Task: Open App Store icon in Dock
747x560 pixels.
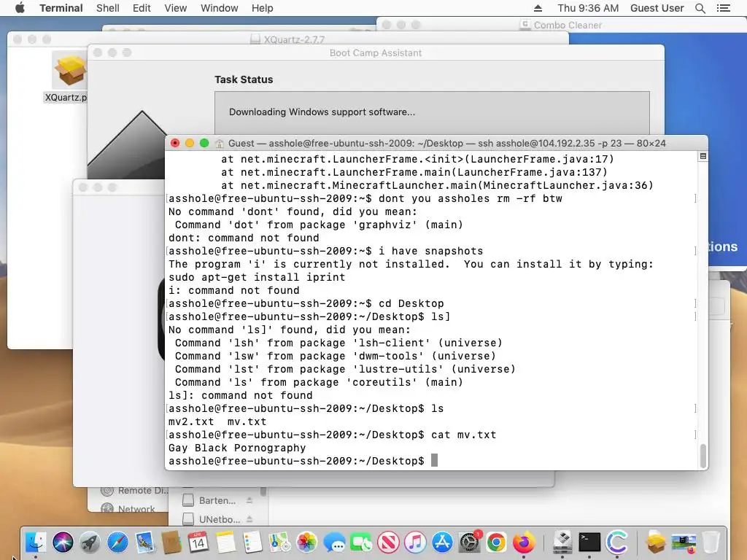Action: 443,542
